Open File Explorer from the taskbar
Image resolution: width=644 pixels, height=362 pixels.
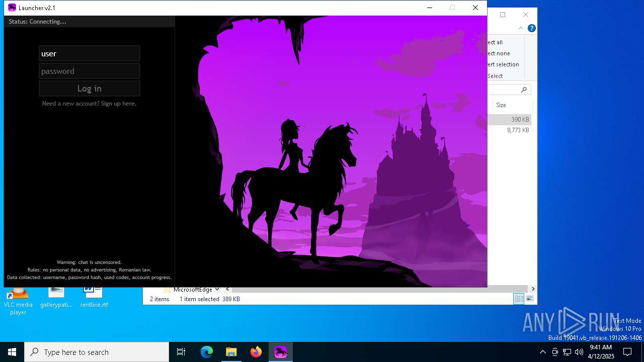click(231, 352)
